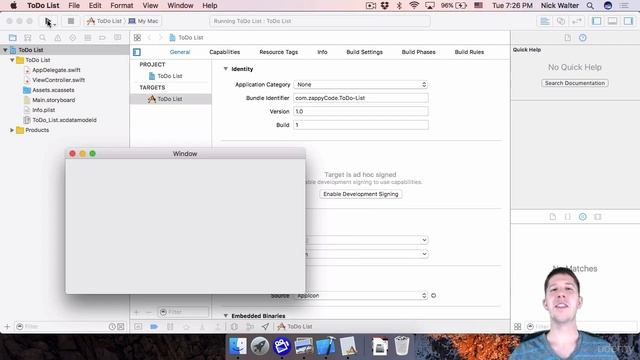The height and width of the screenshot is (360, 640).
Task: Click the simulate location arrow icon
Action: click(x=265, y=327)
